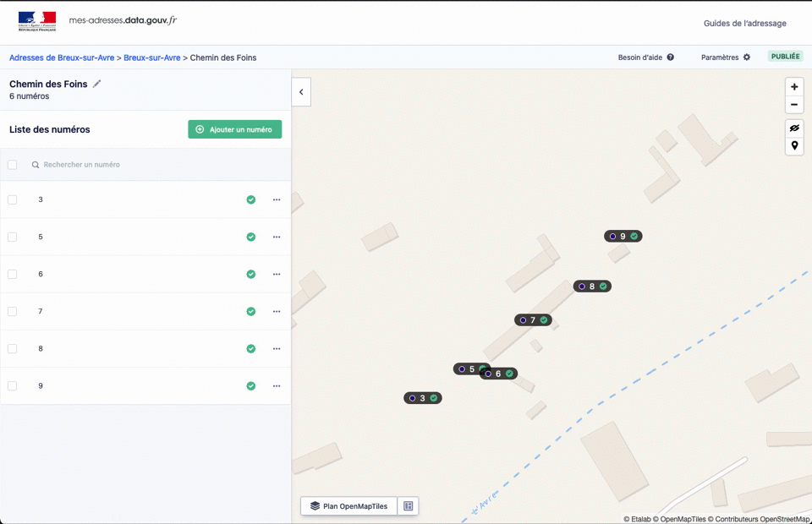Viewport: 812px width, 524px height.
Task: Open Guides de l'adressage in the header
Action: tap(744, 23)
